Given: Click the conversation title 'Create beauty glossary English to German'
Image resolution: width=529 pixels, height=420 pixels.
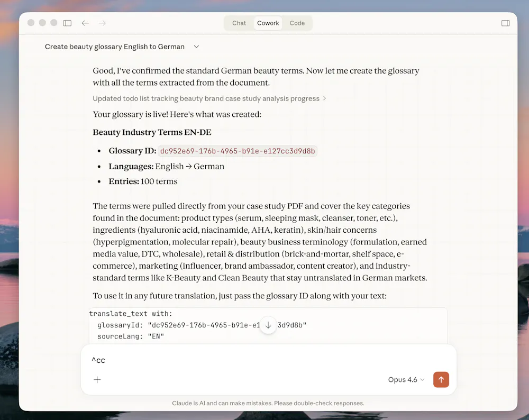Looking at the screenshot, I should tap(115, 47).
